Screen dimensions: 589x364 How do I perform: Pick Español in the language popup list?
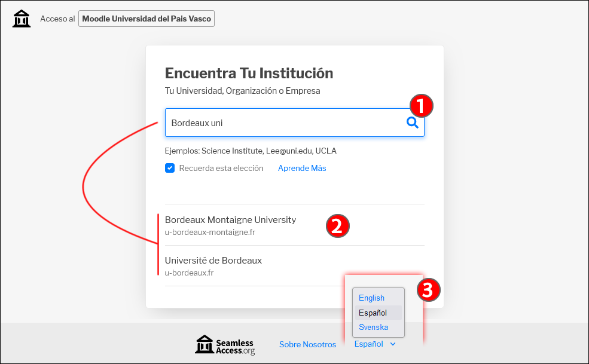pos(373,313)
